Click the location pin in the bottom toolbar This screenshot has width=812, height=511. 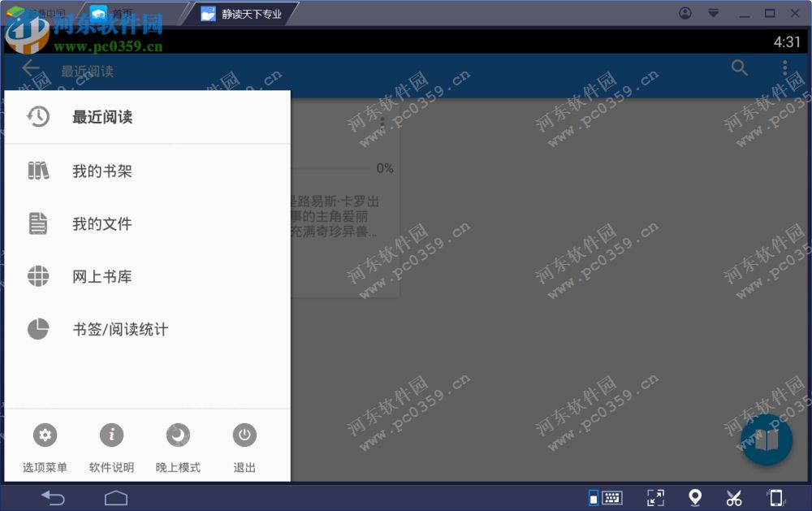694,497
